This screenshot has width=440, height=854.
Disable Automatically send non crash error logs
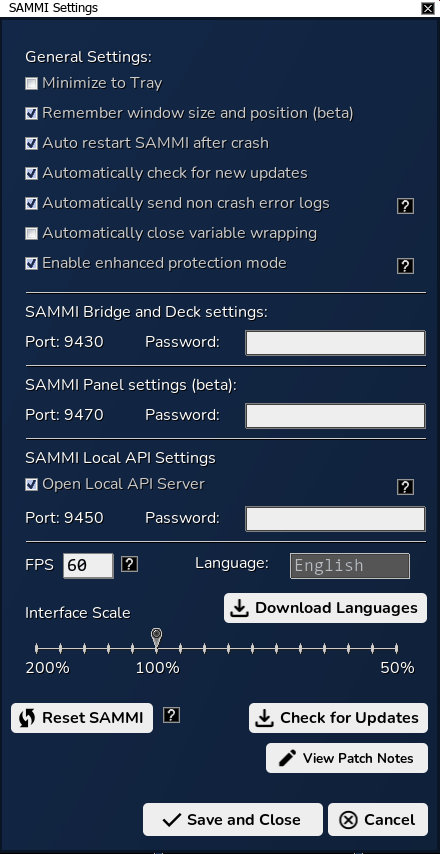pos(32,204)
